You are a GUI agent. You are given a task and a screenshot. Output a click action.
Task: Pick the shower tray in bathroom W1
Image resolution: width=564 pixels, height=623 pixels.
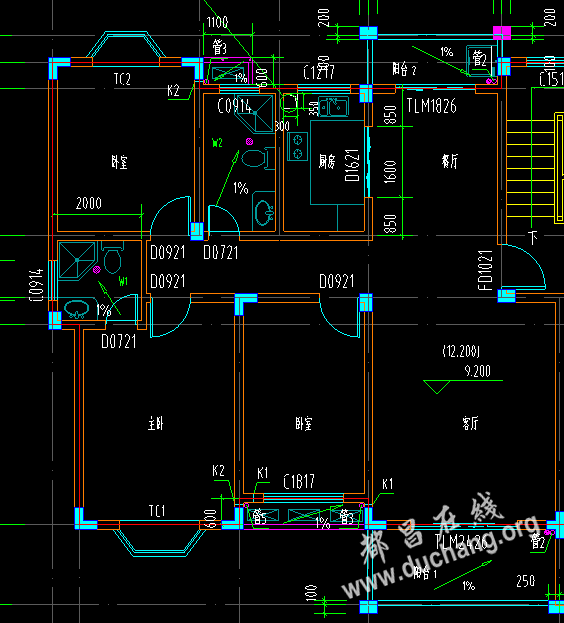(77, 260)
